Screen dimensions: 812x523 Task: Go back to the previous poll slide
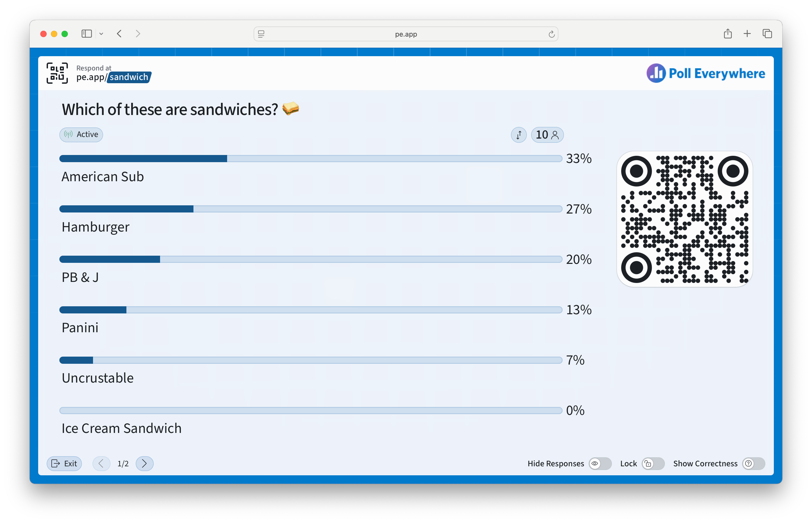click(101, 463)
